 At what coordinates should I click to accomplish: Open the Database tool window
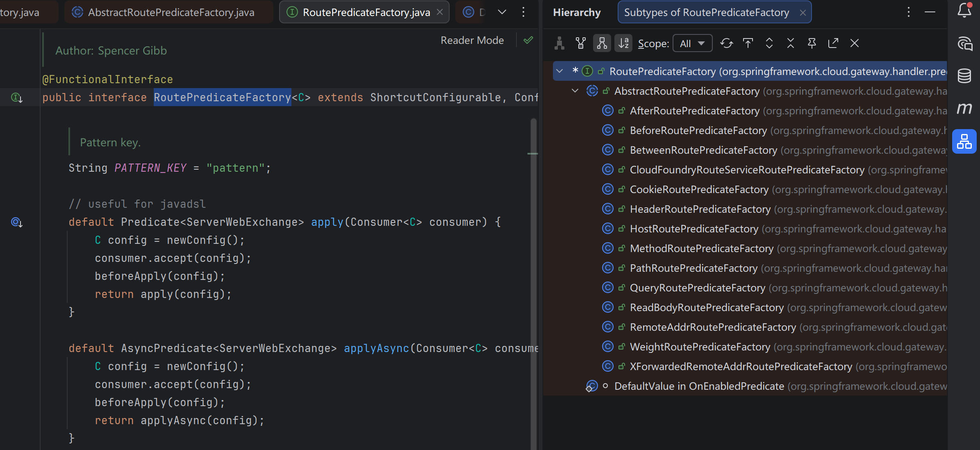(964, 76)
